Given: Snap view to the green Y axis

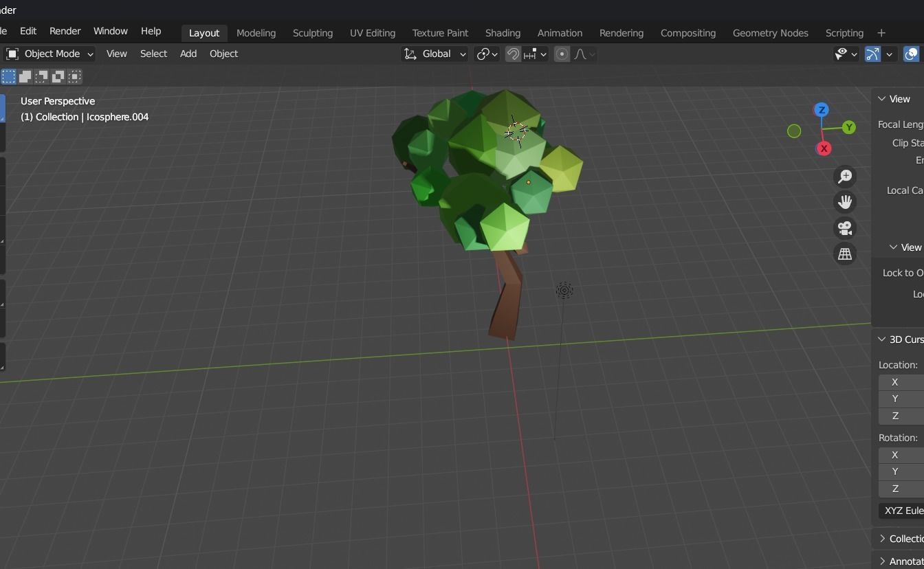Looking at the screenshot, I should coord(849,127).
